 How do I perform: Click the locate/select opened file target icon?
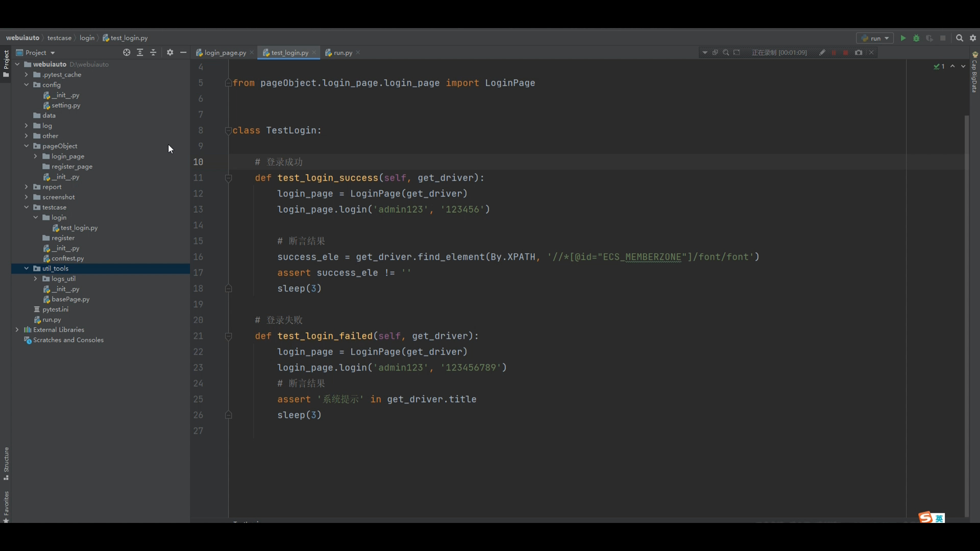coord(127,53)
